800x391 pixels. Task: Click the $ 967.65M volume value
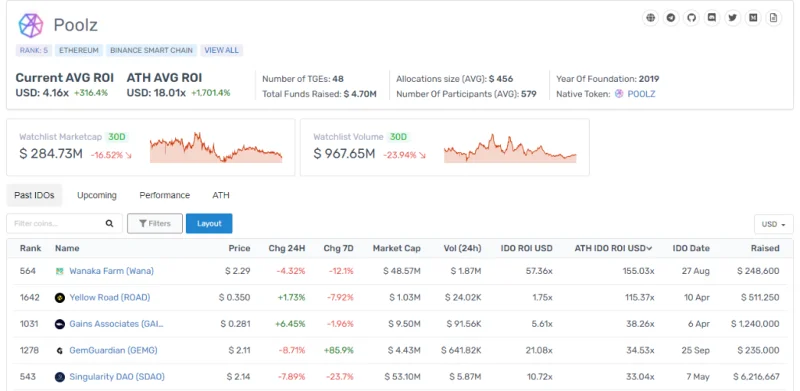(344, 153)
